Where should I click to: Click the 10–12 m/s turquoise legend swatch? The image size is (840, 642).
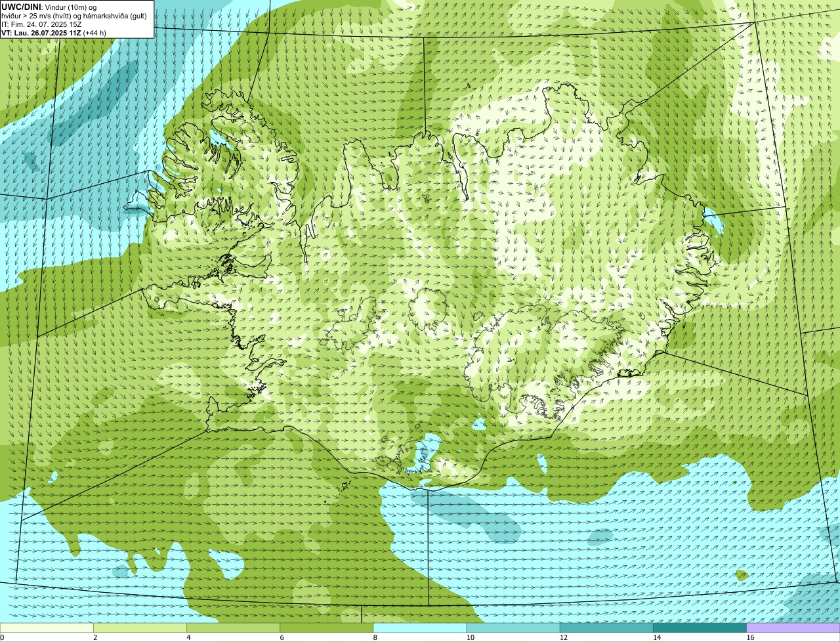point(513,628)
